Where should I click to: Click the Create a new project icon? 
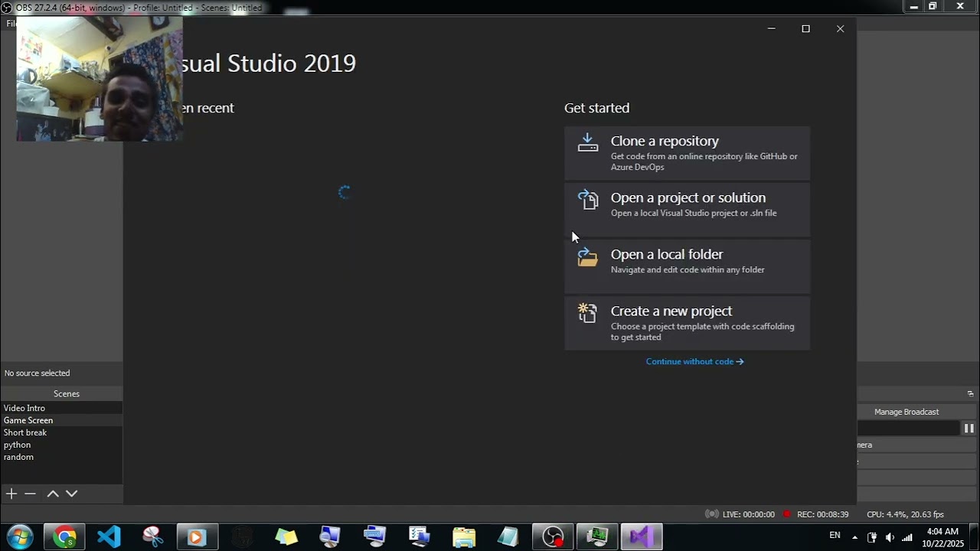[587, 313]
